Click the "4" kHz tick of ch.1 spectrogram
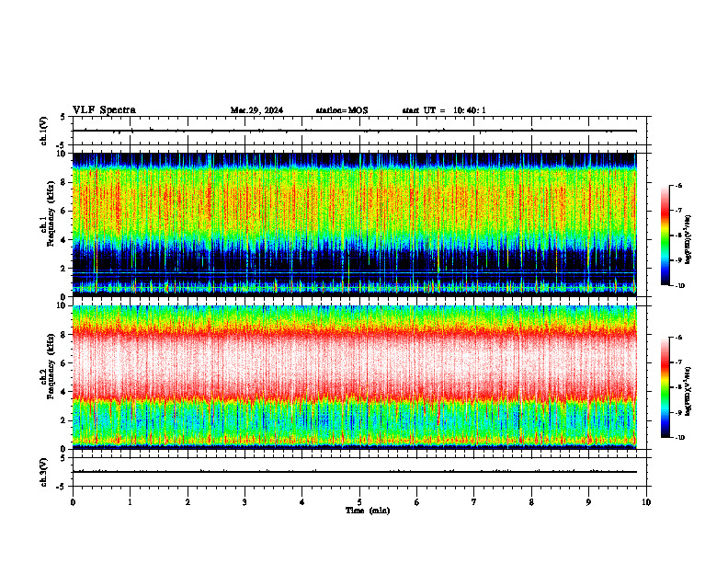728x563 pixels. (64, 240)
